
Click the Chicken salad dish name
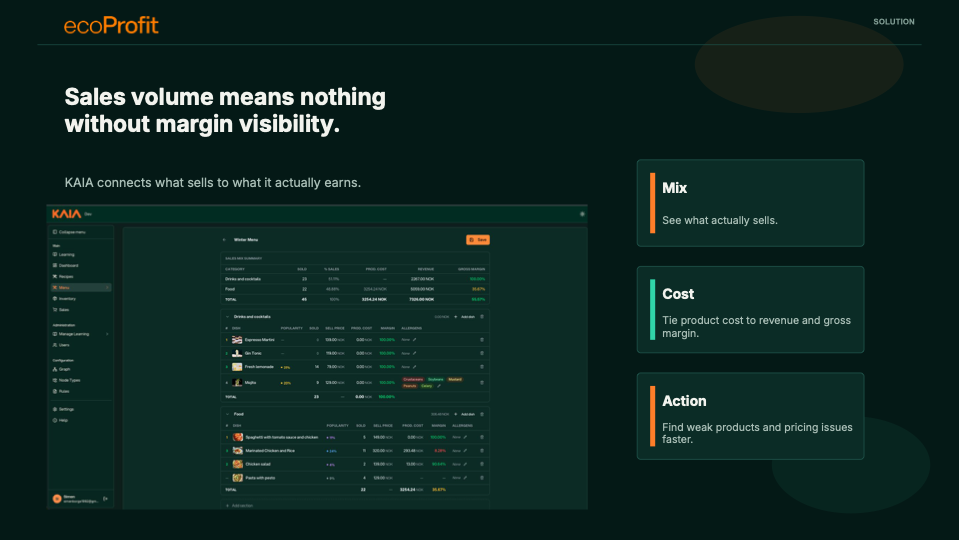click(x=258, y=464)
